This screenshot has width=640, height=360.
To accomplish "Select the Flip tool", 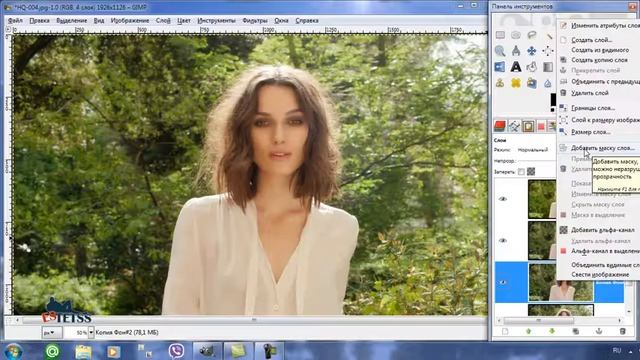I will coord(500,67).
